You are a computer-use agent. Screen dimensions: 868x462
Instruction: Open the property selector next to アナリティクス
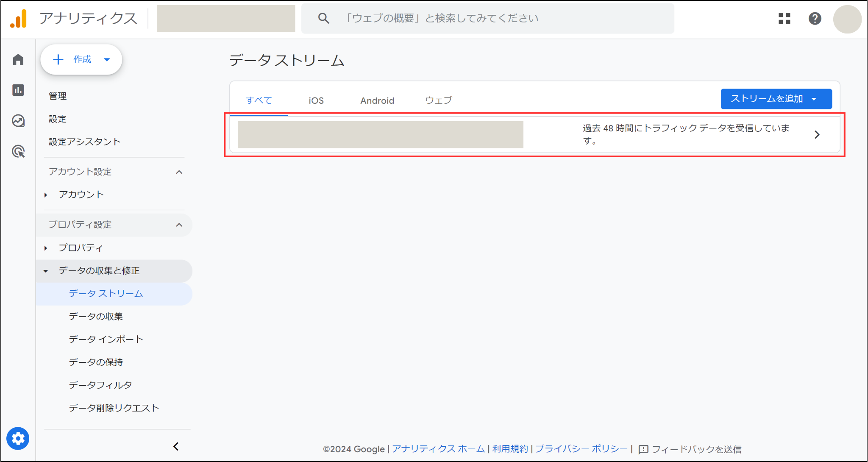[226, 19]
